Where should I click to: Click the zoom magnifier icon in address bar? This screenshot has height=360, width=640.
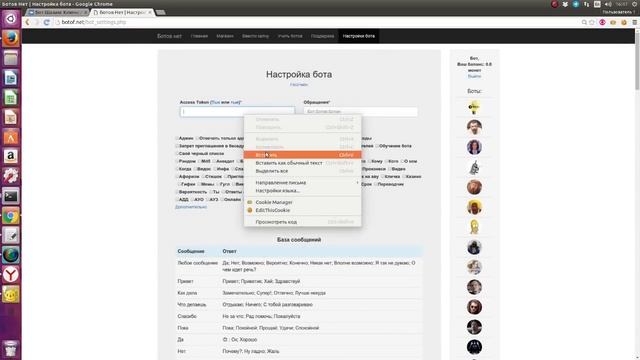tap(584, 22)
